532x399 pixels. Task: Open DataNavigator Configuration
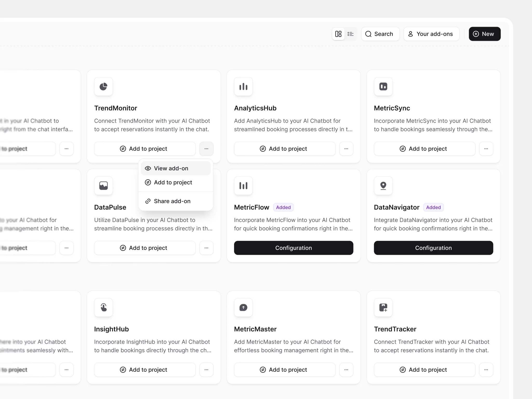(x=434, y=248)
